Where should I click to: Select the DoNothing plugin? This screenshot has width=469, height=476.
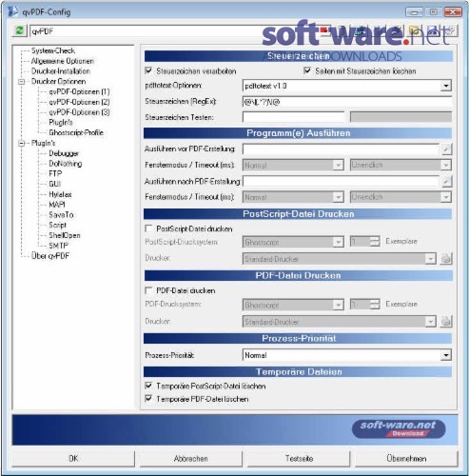coord(66,164)
